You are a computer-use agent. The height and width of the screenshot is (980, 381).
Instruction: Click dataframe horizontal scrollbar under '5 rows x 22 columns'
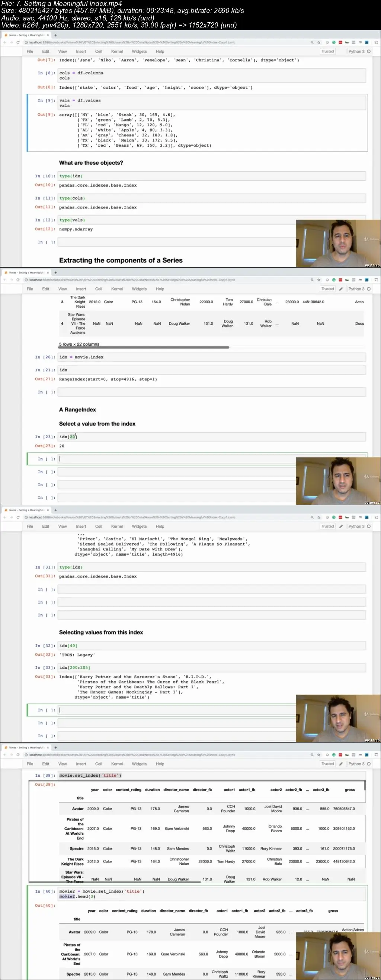point(144,347)
